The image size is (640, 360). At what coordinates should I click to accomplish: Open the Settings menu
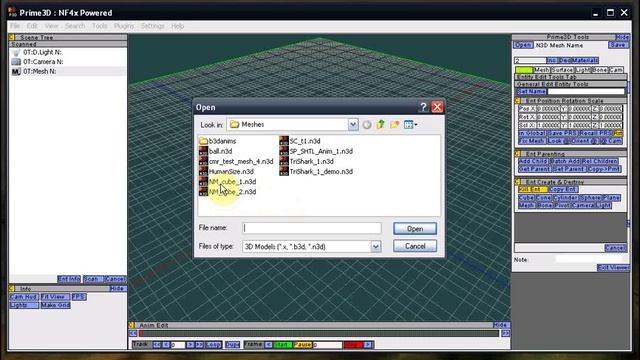pos(152,26)
